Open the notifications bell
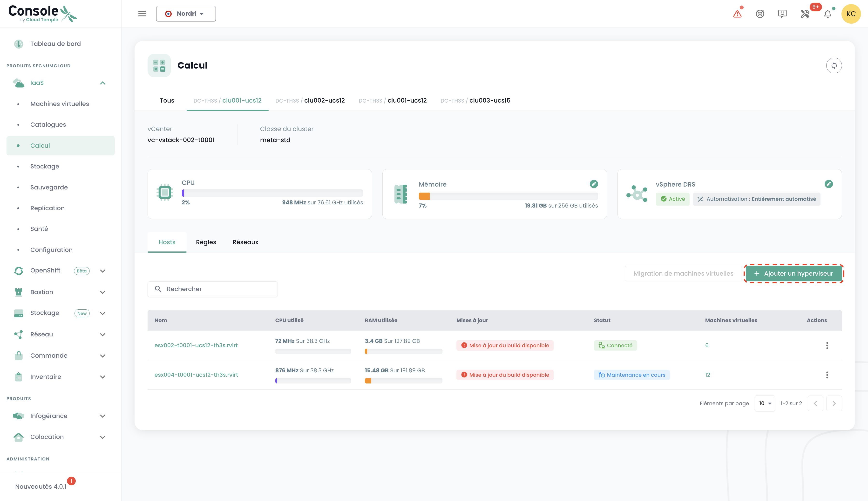Image resolution: width=868 pixels, height=501 pixels. [827, 14]
